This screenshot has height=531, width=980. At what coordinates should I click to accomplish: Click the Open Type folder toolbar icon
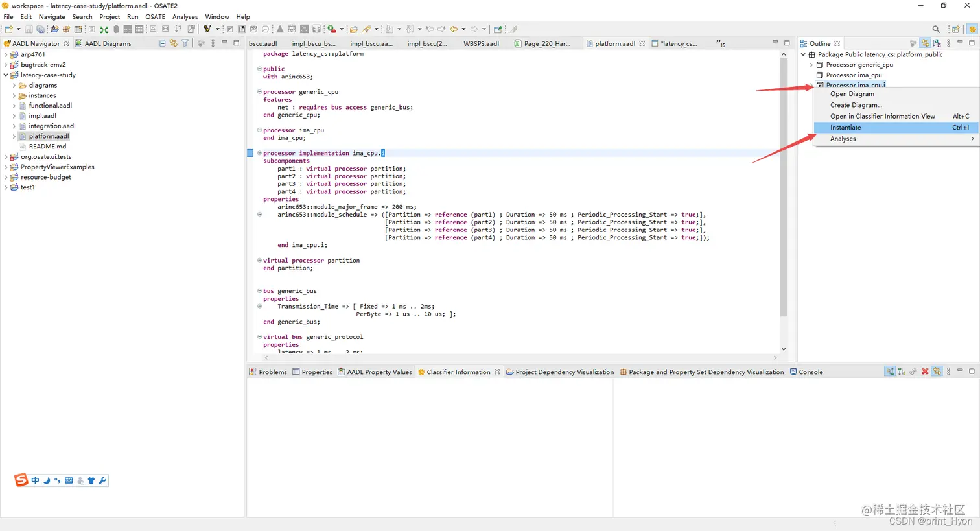coord(354,29)
